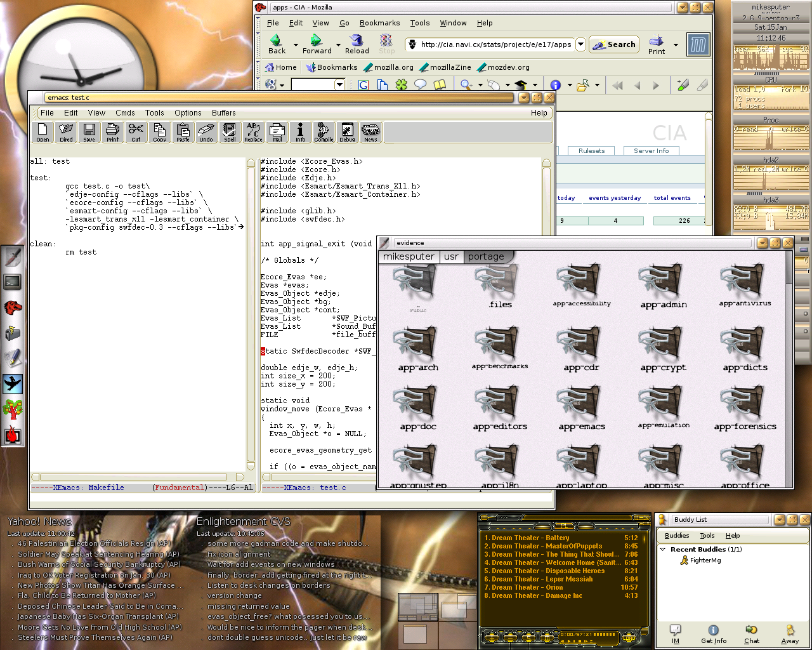Open the Tools menu in Buddy List
Viewport: 812px width, 650px height.
click(x=707, y=536)
